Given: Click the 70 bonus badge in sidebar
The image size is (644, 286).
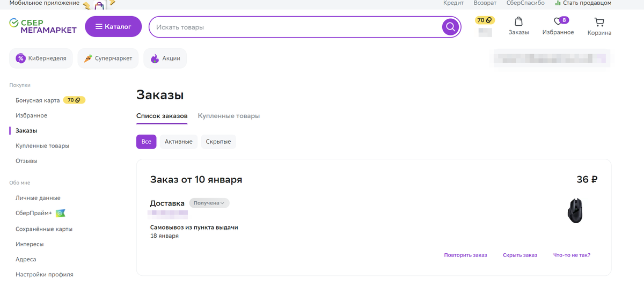Looking at the screenshot, I should (74, 100).
